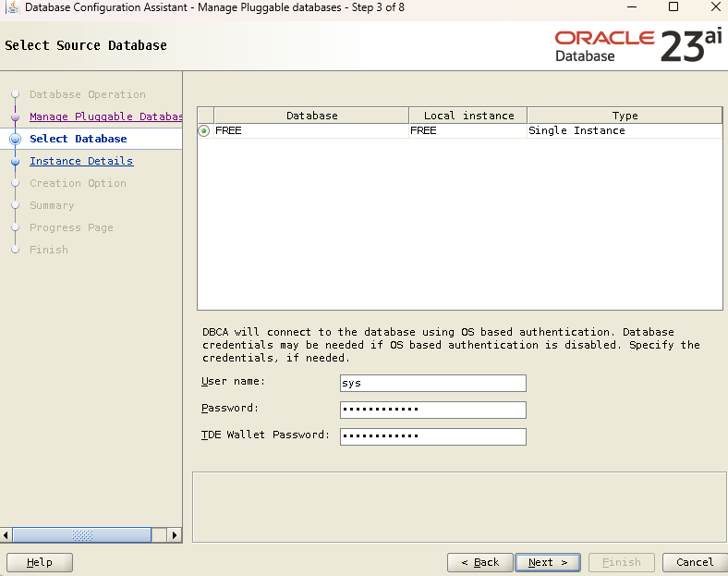Viewport: 728px width, 576px height.
Task: Click the Next button
Action: pos(548,562)
